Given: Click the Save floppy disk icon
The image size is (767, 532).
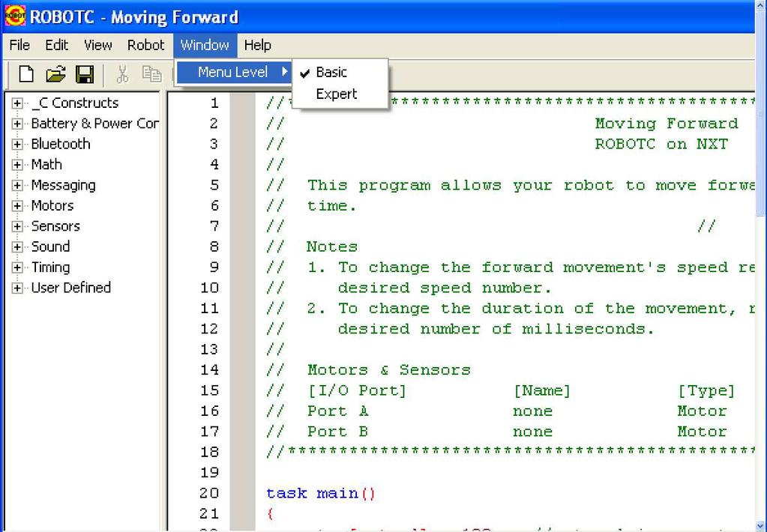Looking at the screenshot, I should 85,74.
